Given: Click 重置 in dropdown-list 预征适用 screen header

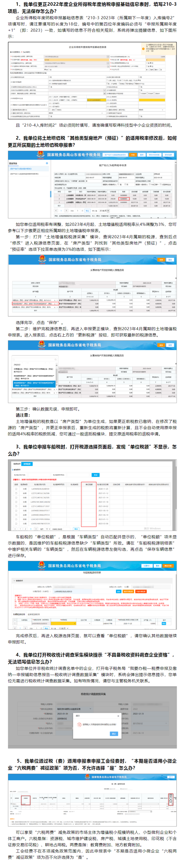Looking at the screenshot, I should tap(170, 345).
